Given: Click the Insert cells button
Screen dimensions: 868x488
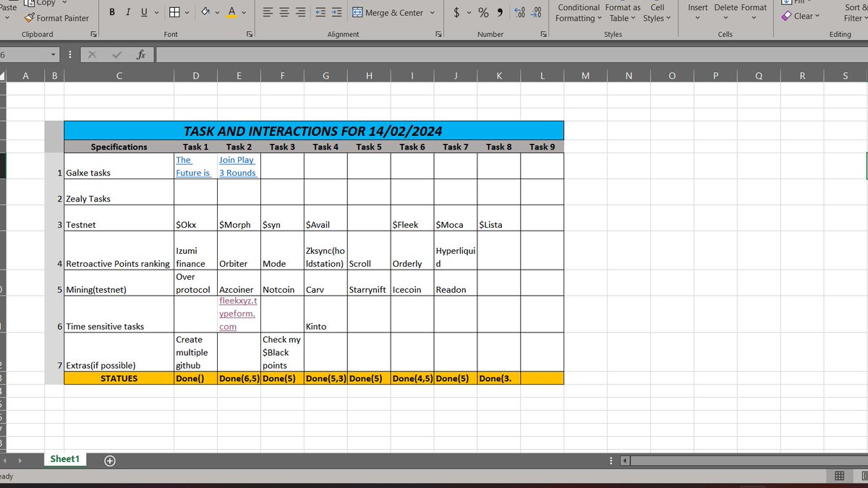Looking at the screenshot, I should coord(698,12).
